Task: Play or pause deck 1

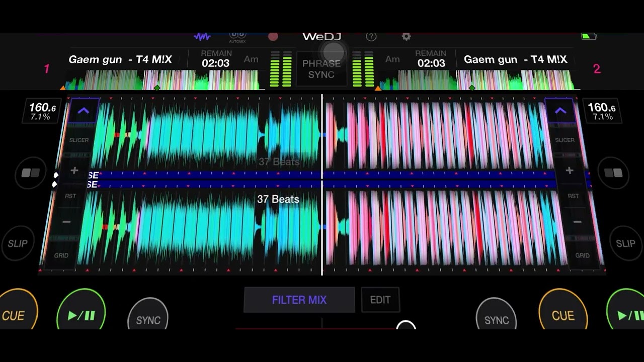Action: click(x=82, y=310)
